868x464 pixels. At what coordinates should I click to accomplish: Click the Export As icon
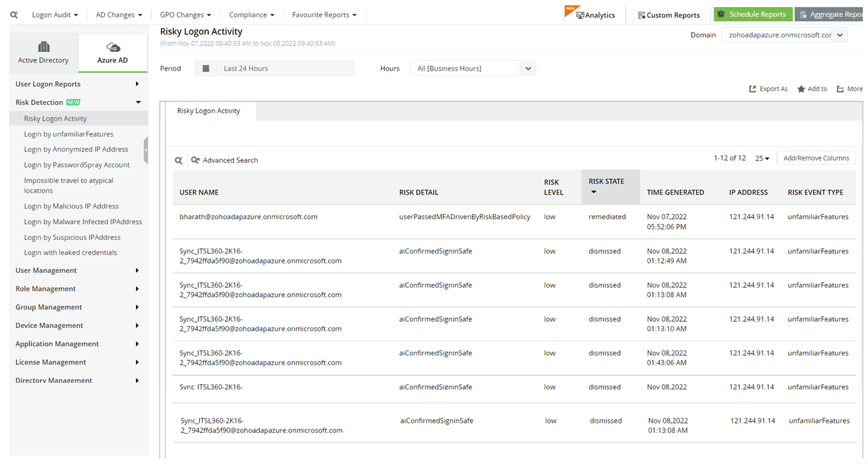click(x=752, y=89)
